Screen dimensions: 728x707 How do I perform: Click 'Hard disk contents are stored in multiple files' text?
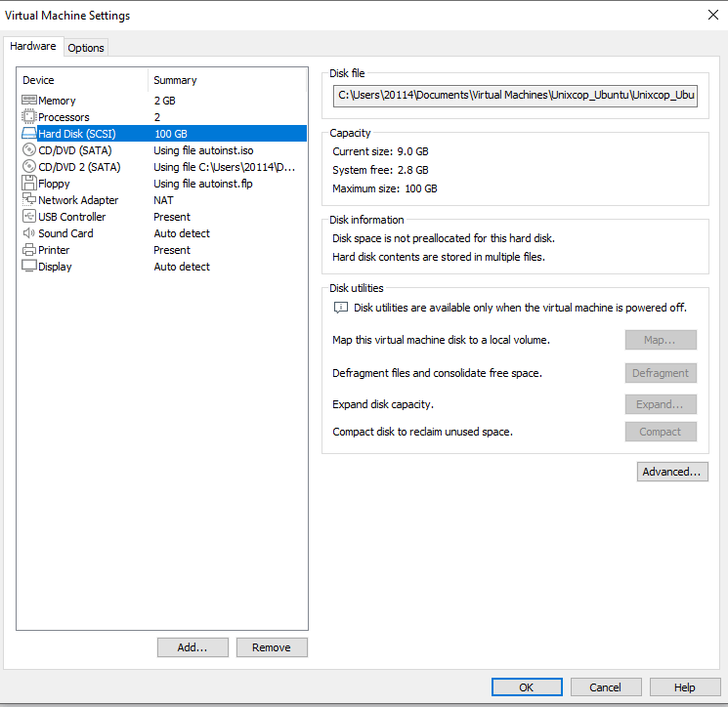(x=439, y=257)
